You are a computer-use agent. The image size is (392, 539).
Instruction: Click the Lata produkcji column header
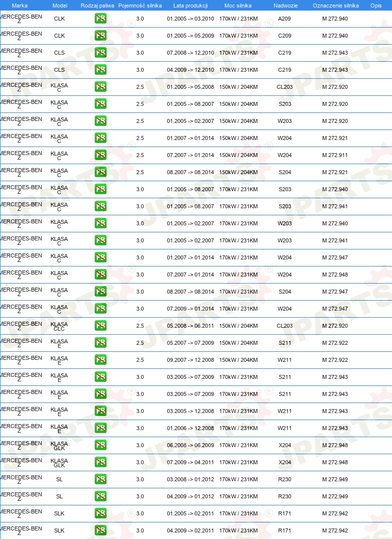190,6
